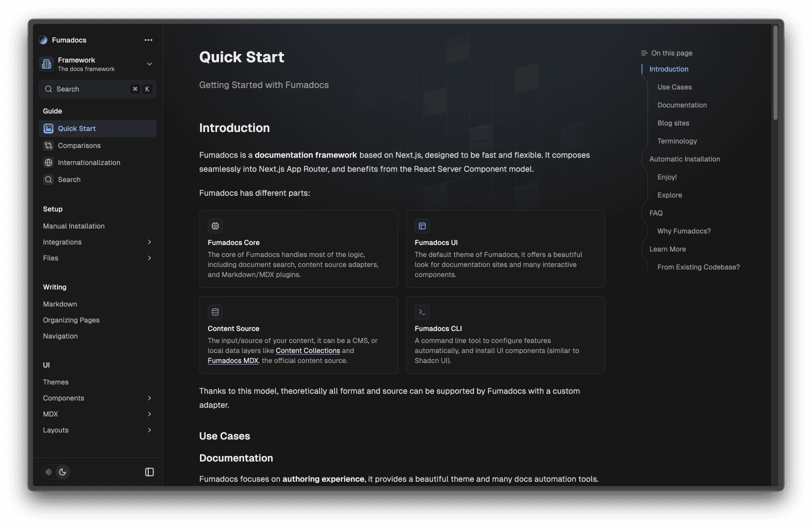The height and width of the screenshot is (528, 812).
Task: Click the Content Source database icon
Action: click(215, 312)
